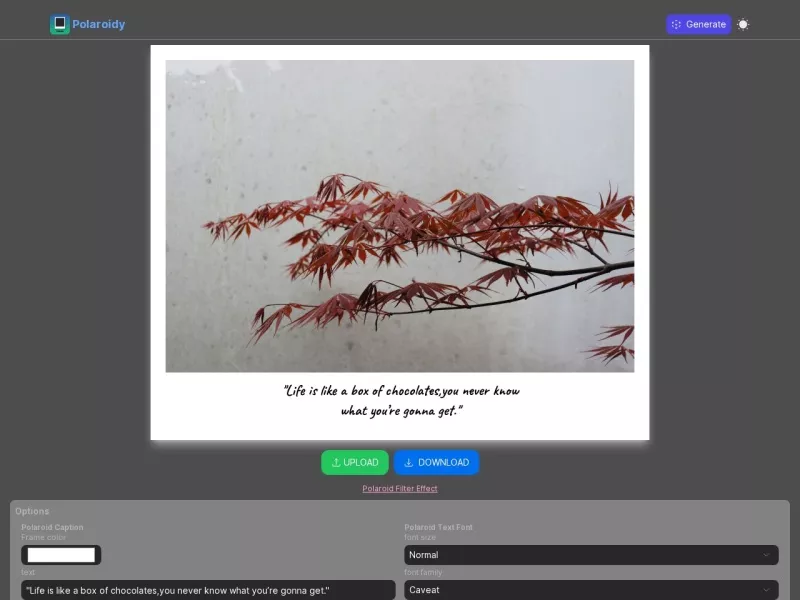800x600 pixels.
Task: Open the font family dropdown showing Caveat
Action: [x=591, y=590]
